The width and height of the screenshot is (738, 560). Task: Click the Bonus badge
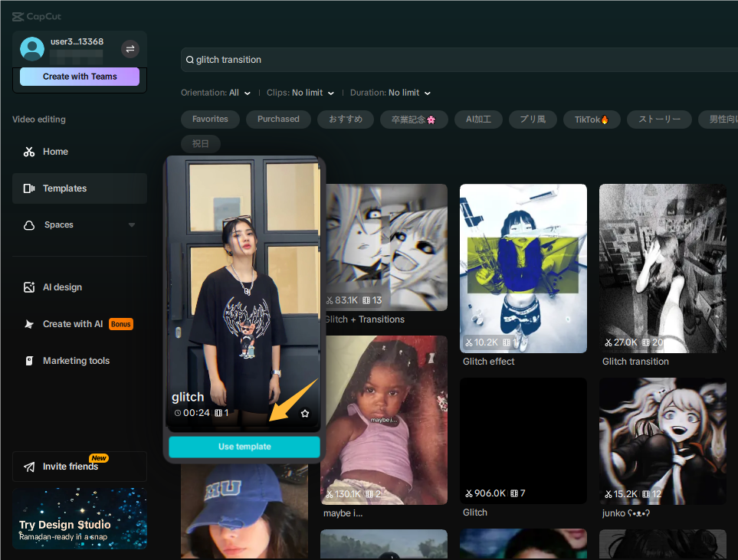coord(121,324)
